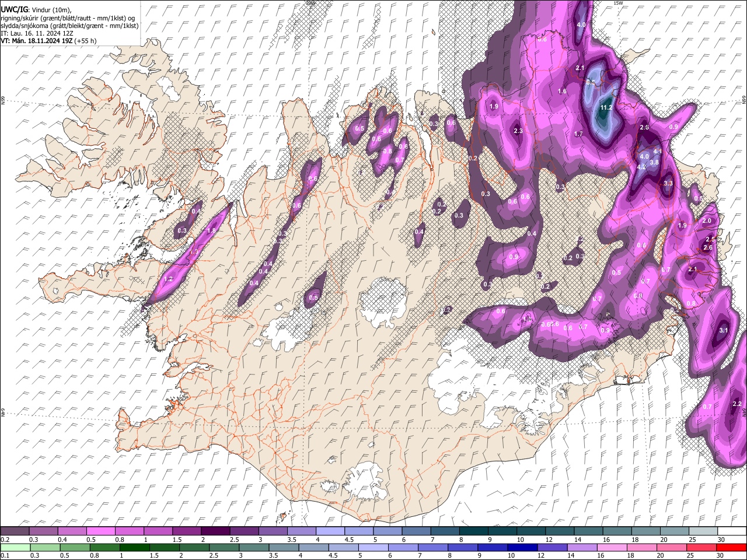Viewport: 747px width, 560px height.
Task: Pick lower legend green swatch 0.5 to 0.8
Action: pos(75,547)
